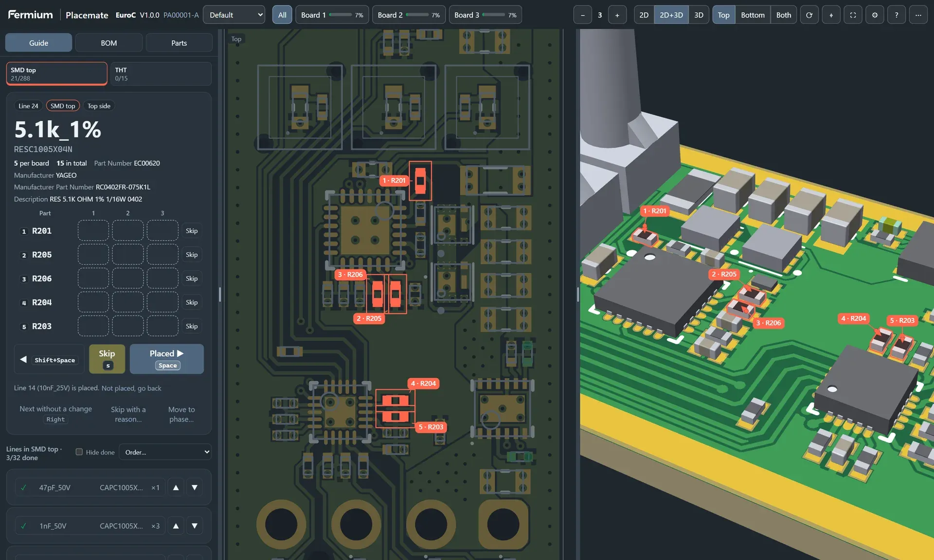
Task: Click the Board 3 progress bar
Action: 494,15
